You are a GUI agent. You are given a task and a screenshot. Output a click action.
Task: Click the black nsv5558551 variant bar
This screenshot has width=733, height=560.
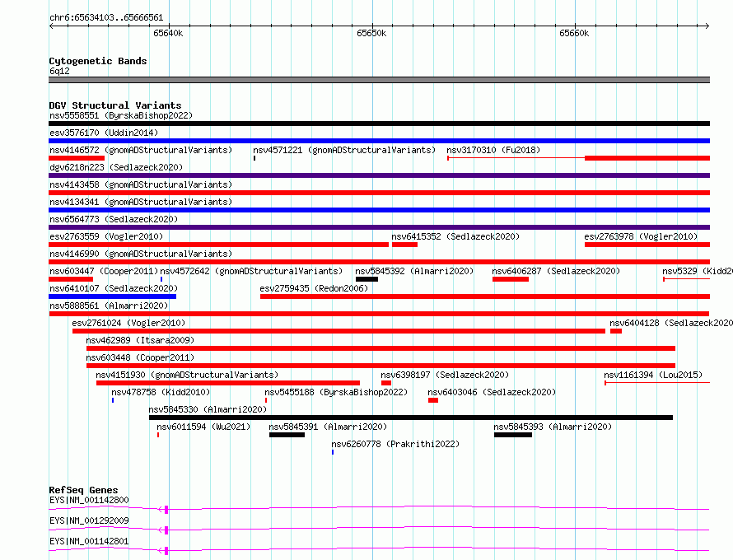tap(379, 124)
